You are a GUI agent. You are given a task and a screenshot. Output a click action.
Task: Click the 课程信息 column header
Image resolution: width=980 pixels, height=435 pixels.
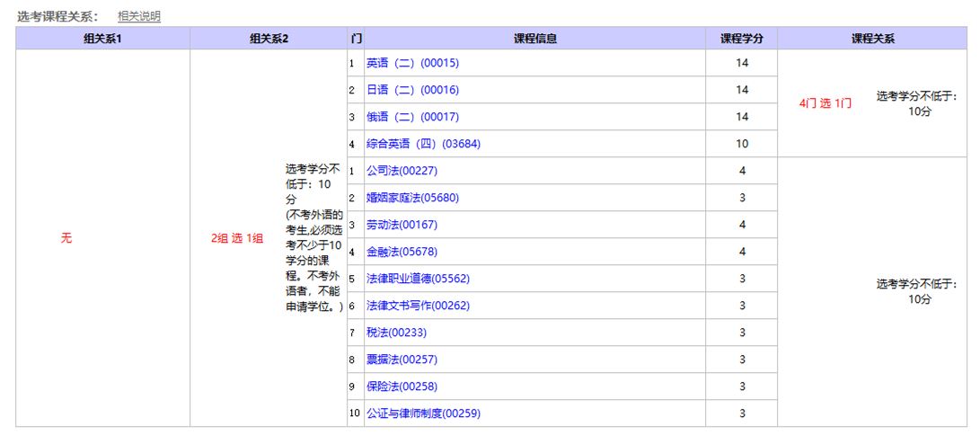pos(534,39)
